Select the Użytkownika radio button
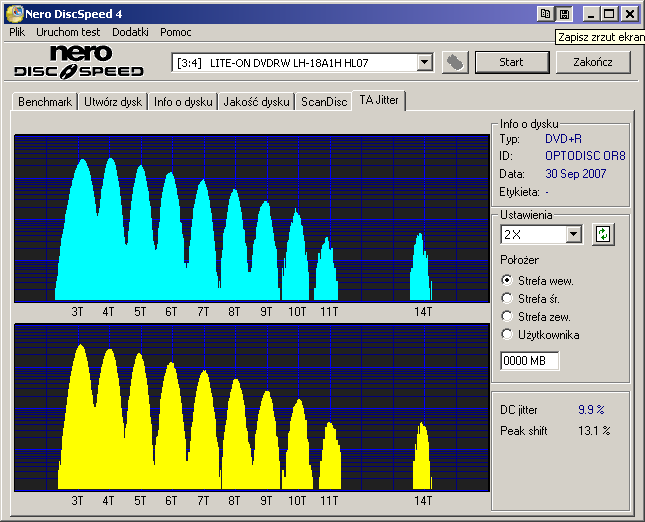The image size is (645, 522). pyautogui.click(x=507, y=334)
